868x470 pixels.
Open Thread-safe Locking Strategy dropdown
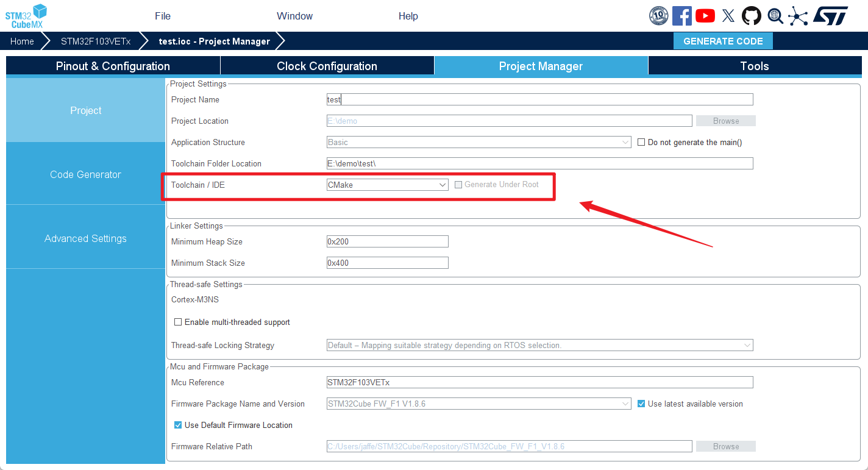[540, 345]
